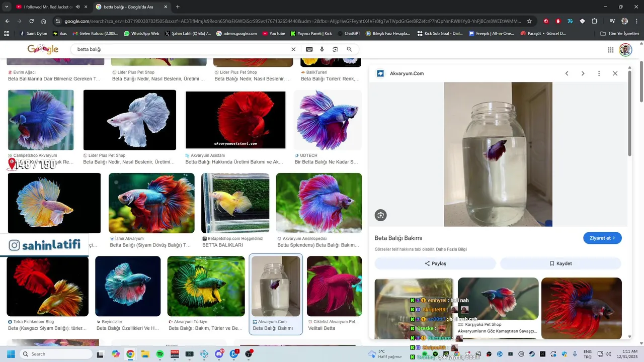Open the three-dot menu in preview panel
Viewport: 644px width, 362px height.
(x=599, y=73)
